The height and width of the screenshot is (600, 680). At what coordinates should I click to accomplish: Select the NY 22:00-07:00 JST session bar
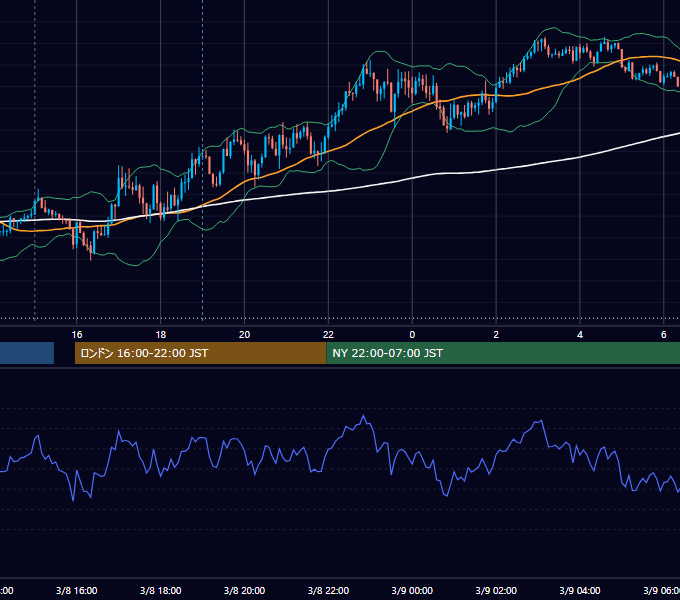pos(503,353)
